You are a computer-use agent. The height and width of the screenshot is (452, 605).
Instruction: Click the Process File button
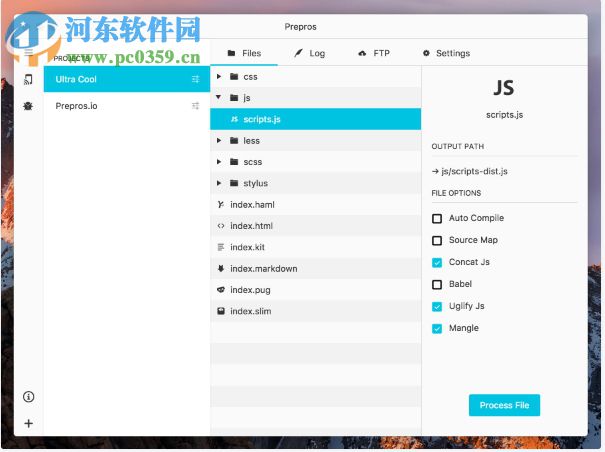pyautogui.click(x=504, y=405)
